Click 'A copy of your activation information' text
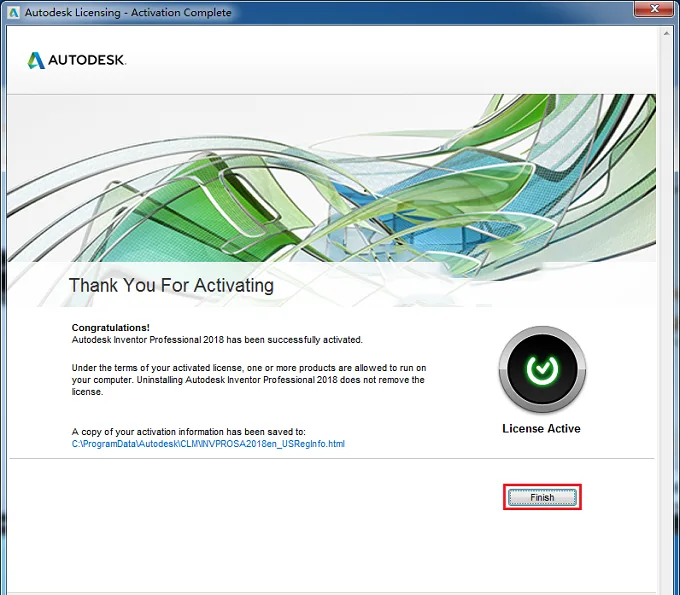 (189, 432)
